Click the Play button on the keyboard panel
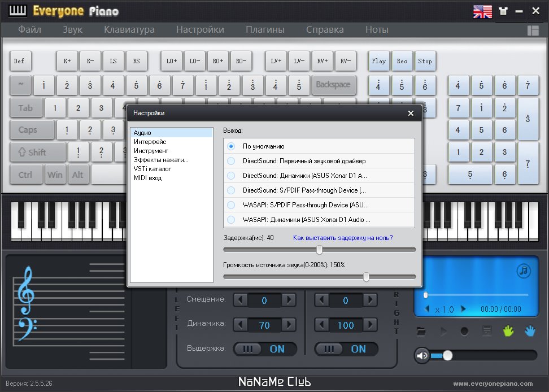This screenshot has height=392, width=549. [378, 61]
